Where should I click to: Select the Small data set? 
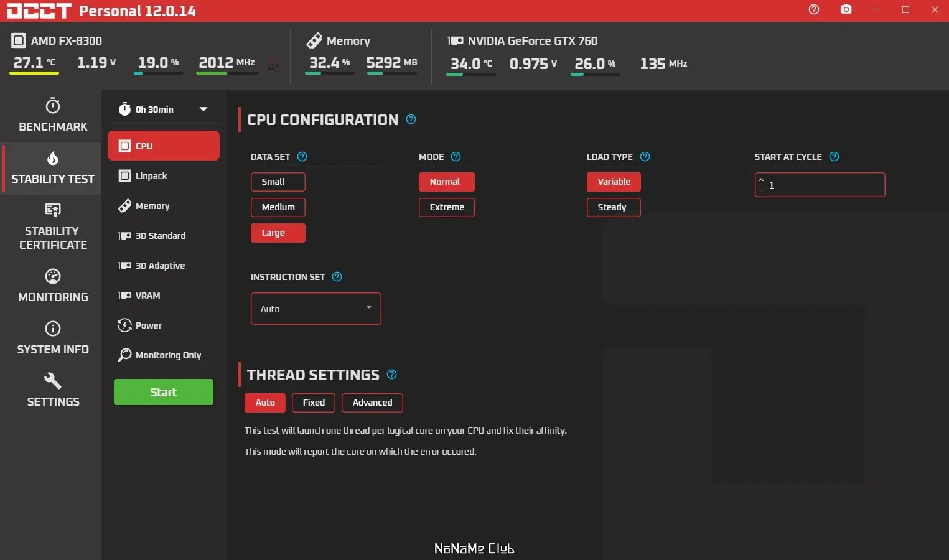278,182
